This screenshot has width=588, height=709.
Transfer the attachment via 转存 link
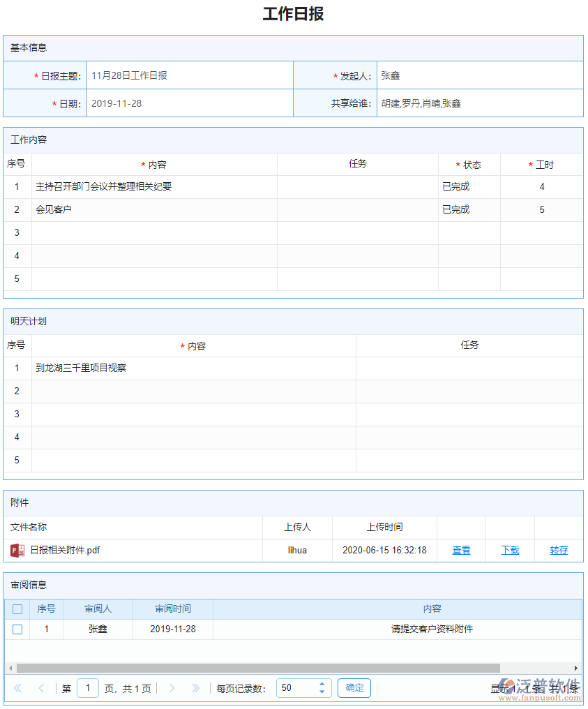[x=559, y=550]
